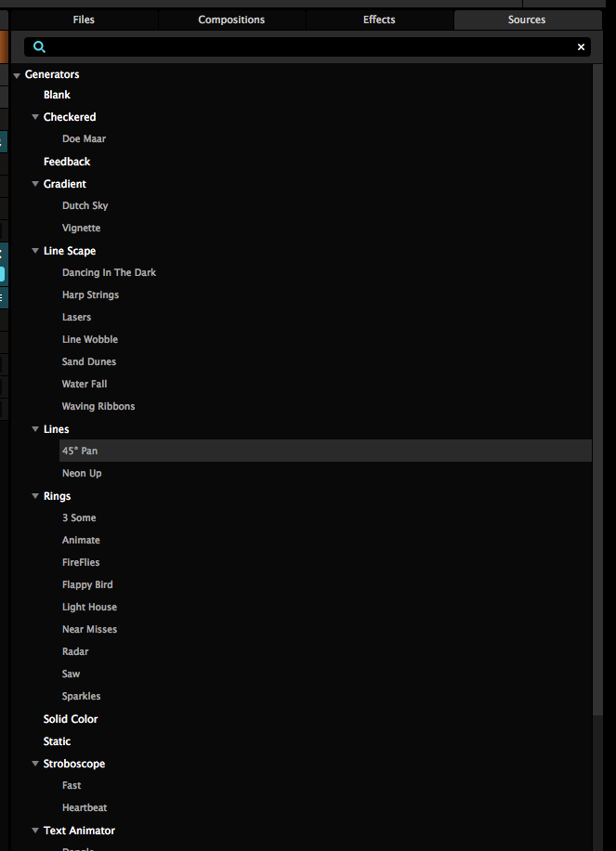The image size is (616, 851).
Task: Select the Blank generator
Action: click(57, 95)
